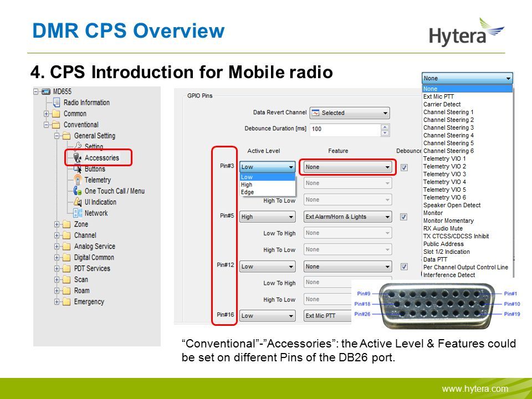Select Slot 1/2 Indication option
The width and height of the screenshot is (532, 399).
pos(467,252)
